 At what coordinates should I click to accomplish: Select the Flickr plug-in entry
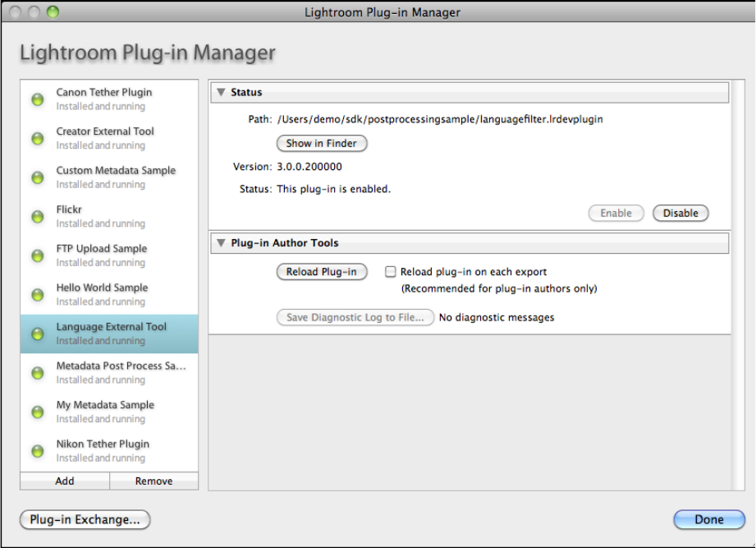pyautogui.click(x=109, y=217)
